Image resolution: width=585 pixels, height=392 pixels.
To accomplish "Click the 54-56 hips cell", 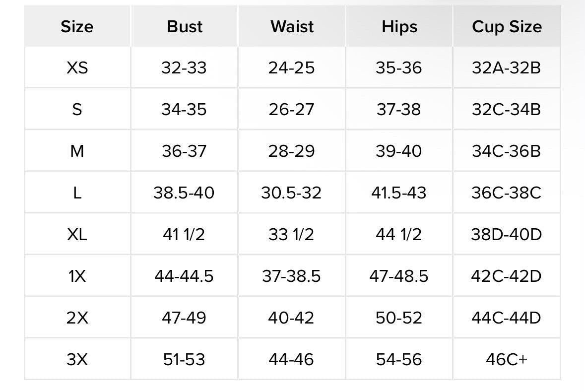I will (x=399, y=360).
